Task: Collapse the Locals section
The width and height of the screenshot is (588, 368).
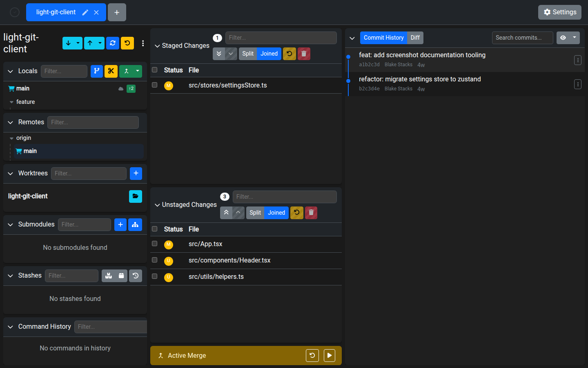Action: click(11, 71)
